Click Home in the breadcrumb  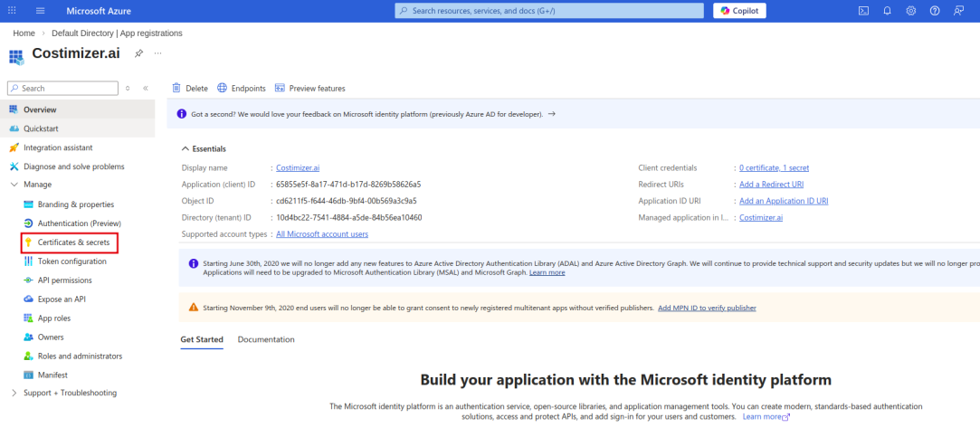[x=24, y=33]
